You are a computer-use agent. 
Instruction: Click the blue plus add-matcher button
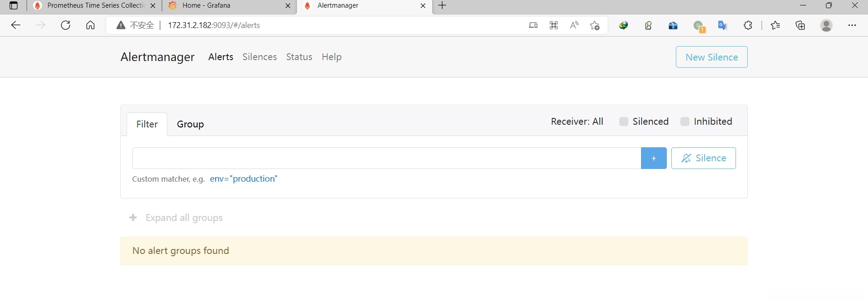coord(653,158)
